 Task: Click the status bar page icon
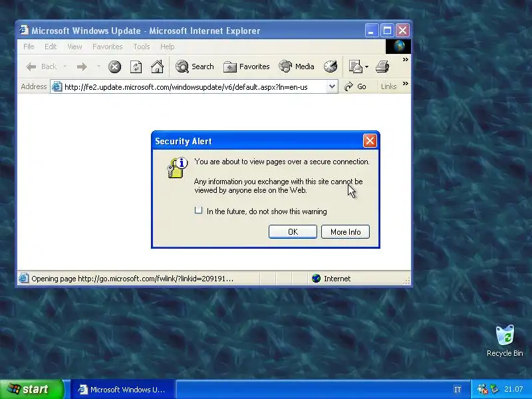23,279
